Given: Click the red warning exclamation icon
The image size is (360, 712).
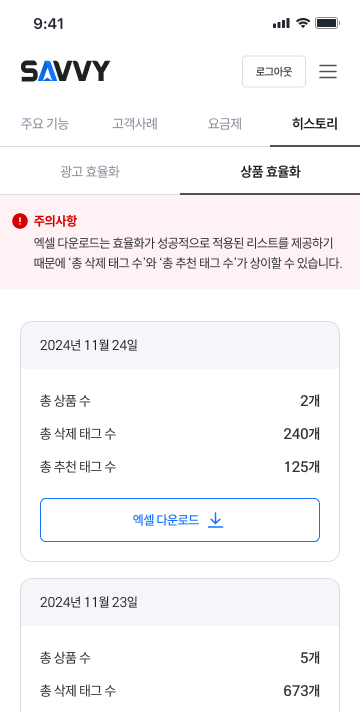Looking at the screenshot, I should 20,221.
